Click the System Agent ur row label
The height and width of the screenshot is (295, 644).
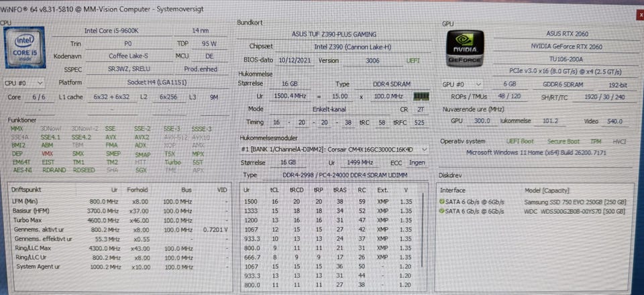38,267
